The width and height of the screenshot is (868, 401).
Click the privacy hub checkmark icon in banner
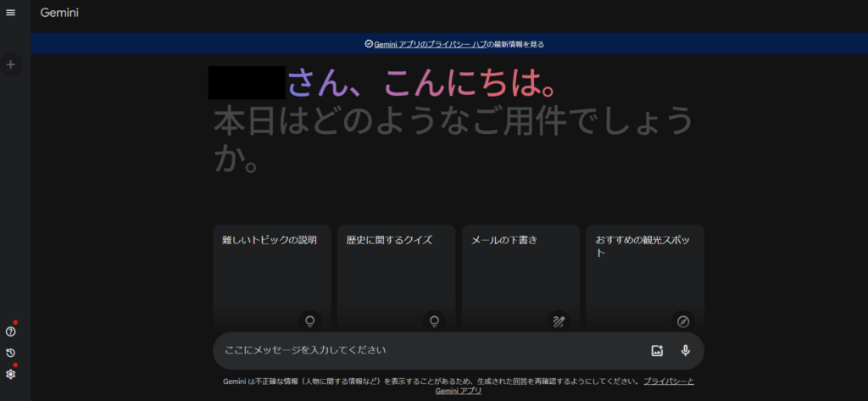[369, 44]
